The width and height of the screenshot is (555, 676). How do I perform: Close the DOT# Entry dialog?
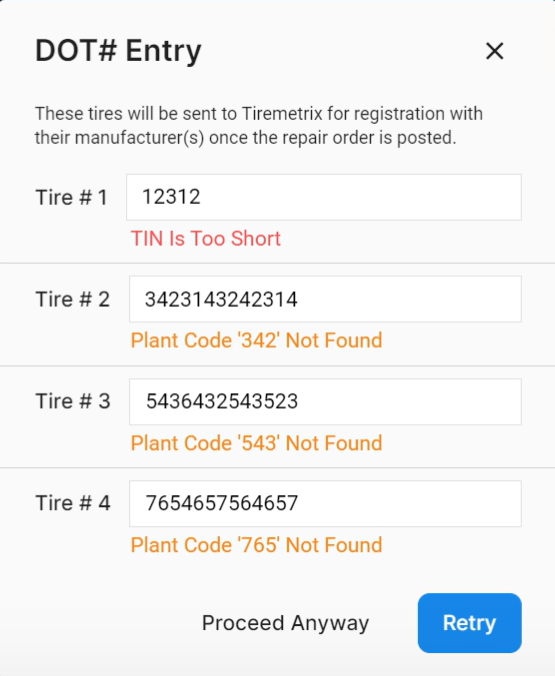pos(495,51)
